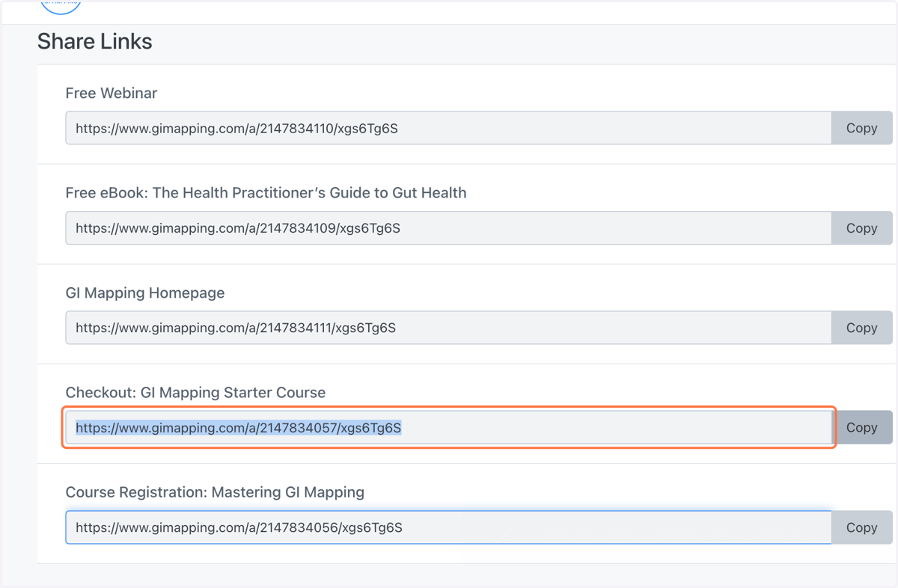The width and height of the screenshot is (898, 588).
Task: Click the Share Links heading
Action: 95,41
